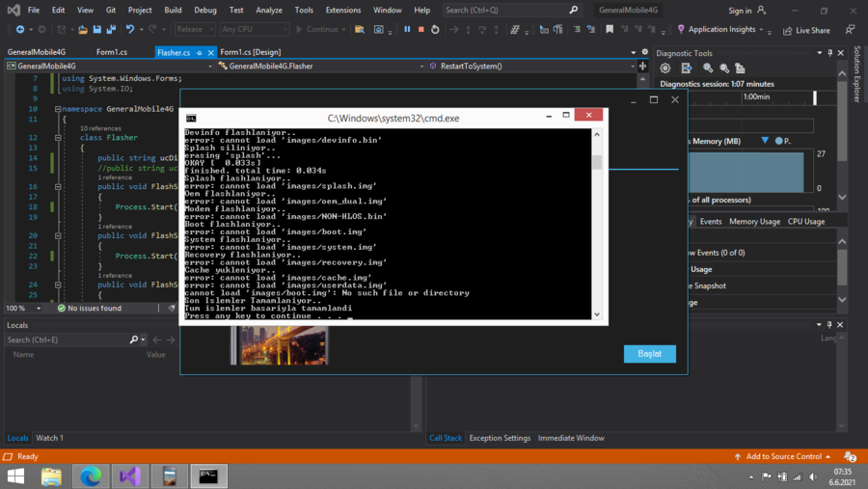Switch to the Form1.cs [Design] tab
The width and height of the screenshot is (868, 489).
[x=250, y=52]
